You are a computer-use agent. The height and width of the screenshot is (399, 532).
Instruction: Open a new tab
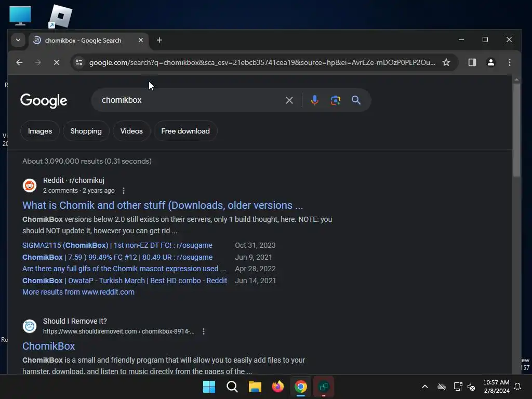[159, 40]
